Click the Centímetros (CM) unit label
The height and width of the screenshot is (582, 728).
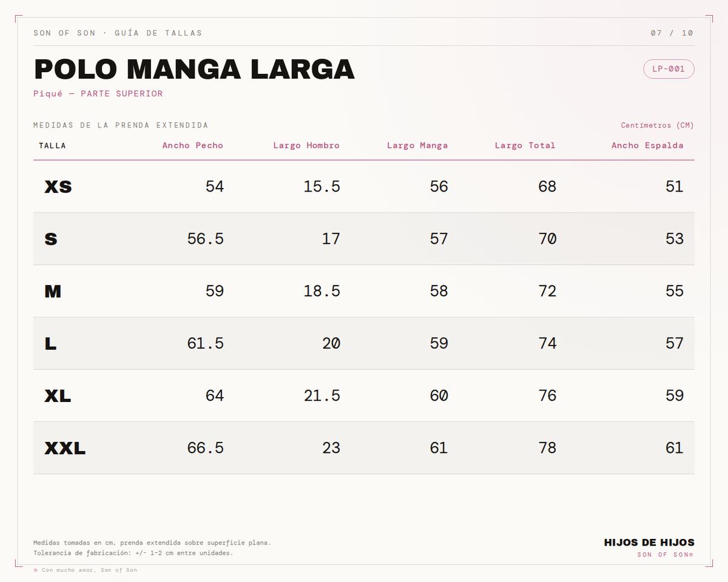coord(657,125)
